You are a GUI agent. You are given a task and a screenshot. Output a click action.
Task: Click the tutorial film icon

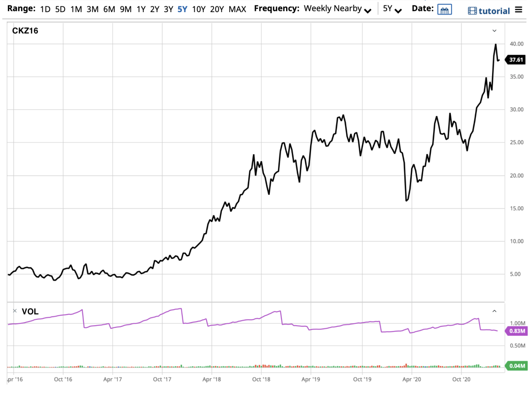[472, 11]
